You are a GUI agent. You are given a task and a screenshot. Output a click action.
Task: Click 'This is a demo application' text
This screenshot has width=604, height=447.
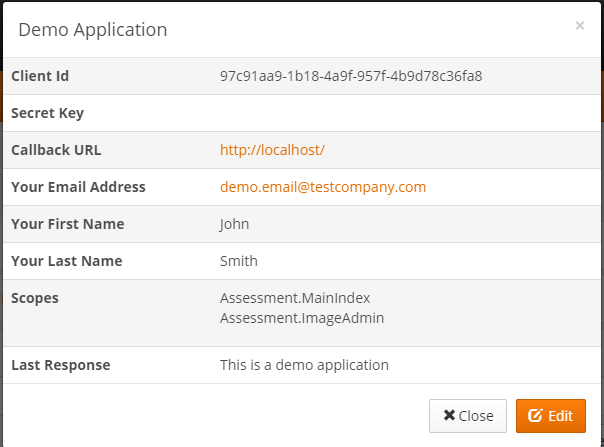[304, 365]
